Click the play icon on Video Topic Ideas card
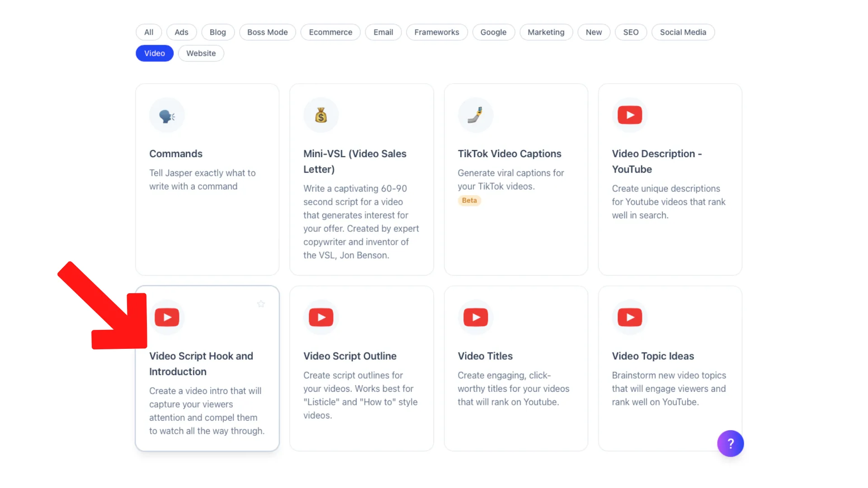The image size is (868, 488). tap(630, 317)
